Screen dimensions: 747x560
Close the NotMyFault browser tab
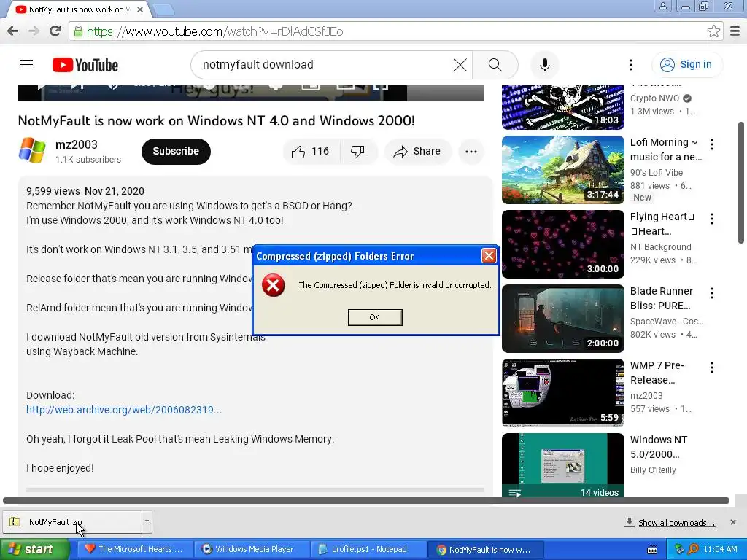(x=140, y=9)
